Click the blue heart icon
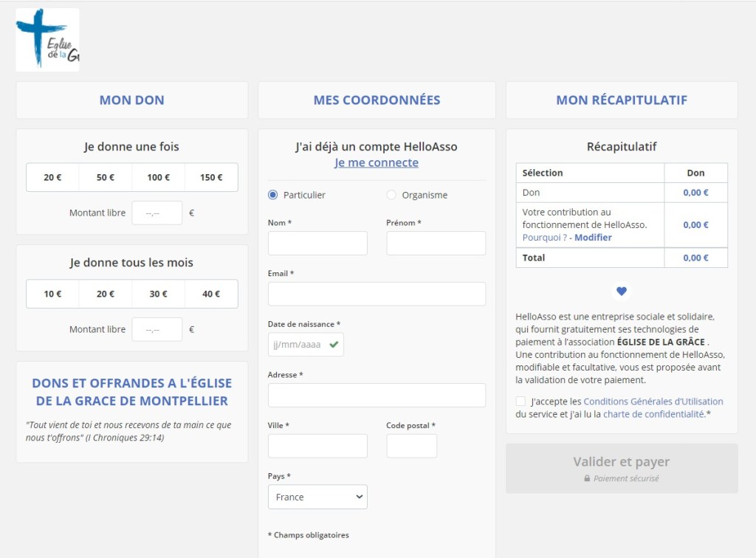The width and height of the screenshot is (756, 558). click(x=622, y=292)
